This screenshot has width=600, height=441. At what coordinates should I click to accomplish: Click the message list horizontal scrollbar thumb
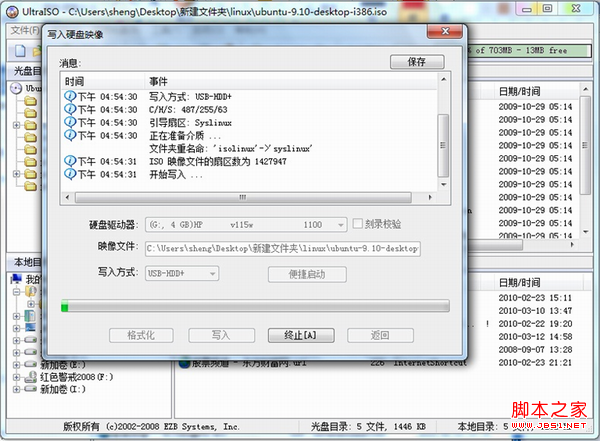click(x=243, y=198)
